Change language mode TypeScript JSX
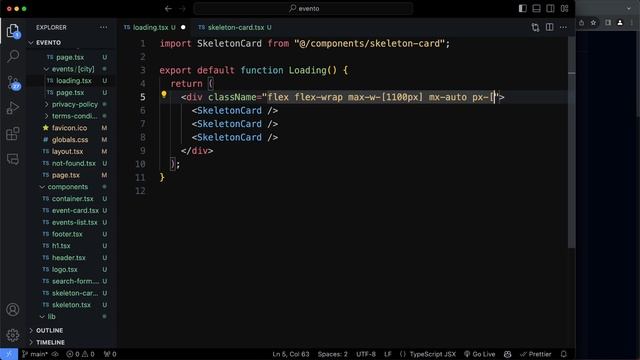 (433, 354)
